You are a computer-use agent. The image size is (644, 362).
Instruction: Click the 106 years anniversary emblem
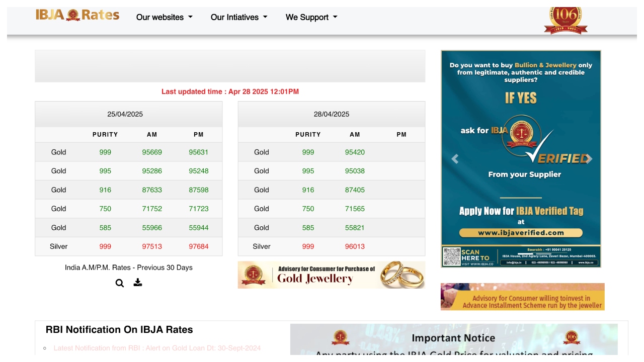click(x=566, y=21)
